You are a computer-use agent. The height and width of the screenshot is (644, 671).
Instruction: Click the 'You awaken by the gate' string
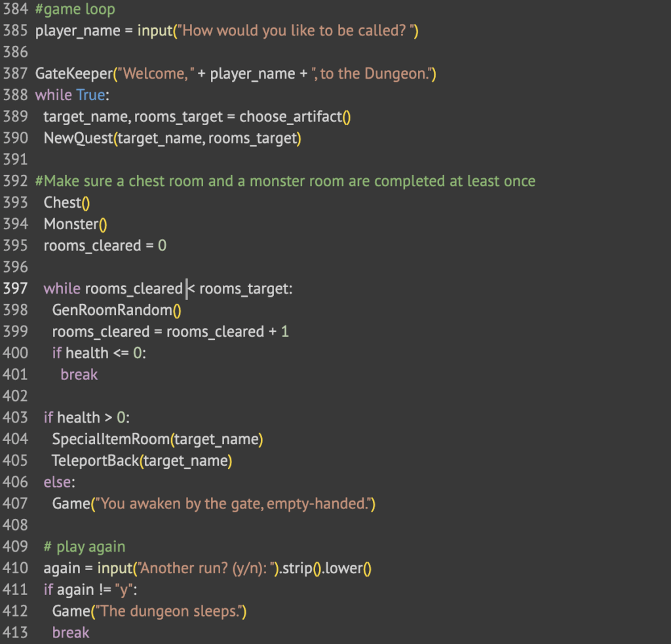click(233, 503)
